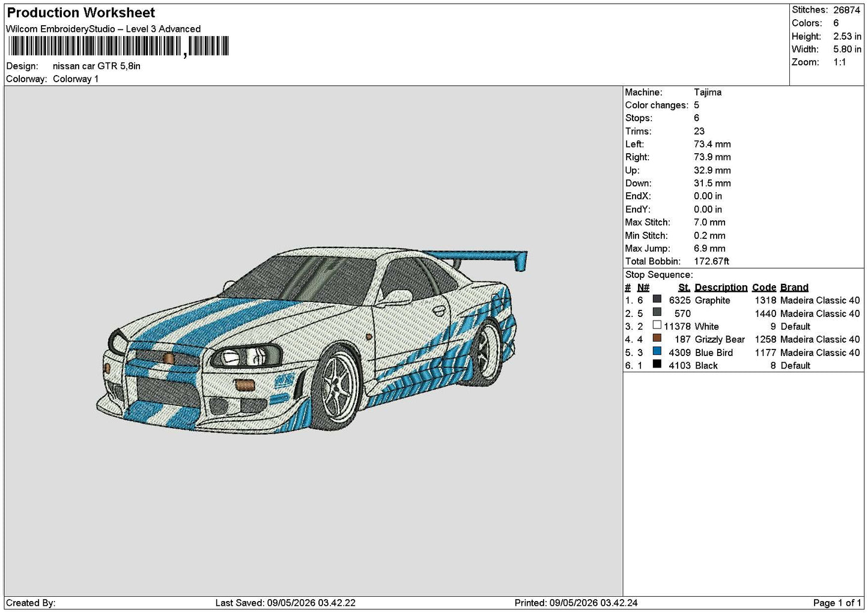
Task: Select the White thread swatch
Action: tap(657, 326)
